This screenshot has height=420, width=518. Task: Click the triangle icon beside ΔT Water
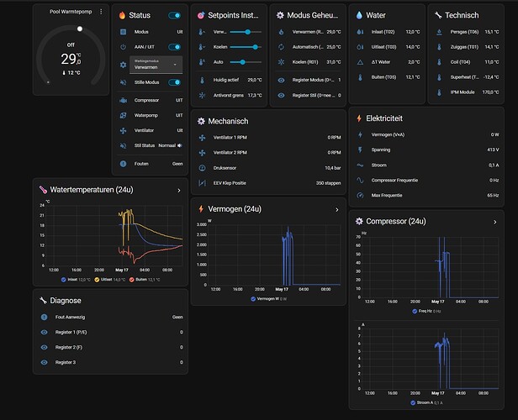360,62
